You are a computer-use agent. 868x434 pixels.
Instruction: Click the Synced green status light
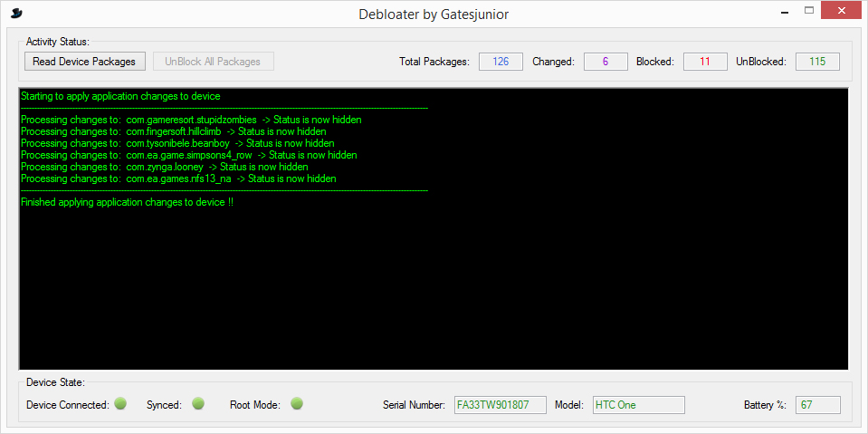(198, 403)
